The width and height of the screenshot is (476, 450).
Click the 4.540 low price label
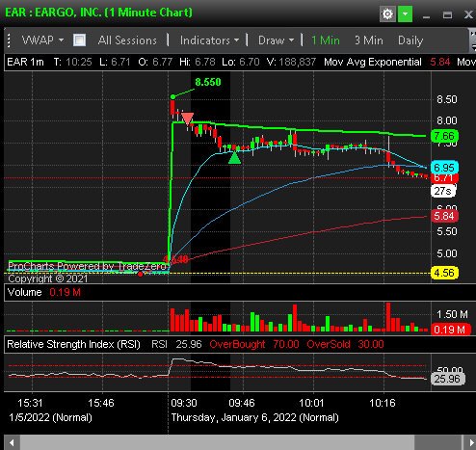175,259
